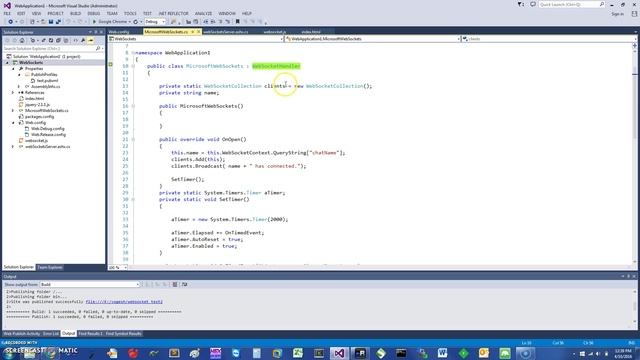Switch to Web Publish Activity tab
Image resolution: width=640 pixels, height=360 pixels.
22,334
